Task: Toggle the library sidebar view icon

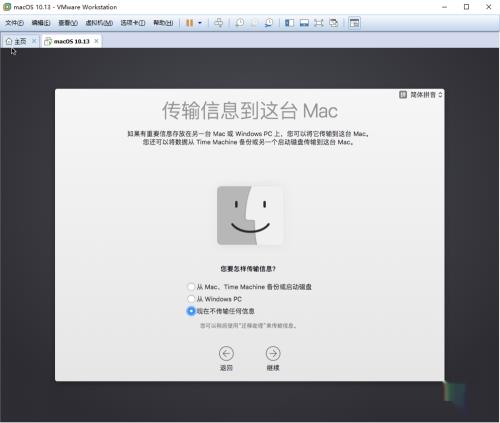Action: click(x=289, y=23)
